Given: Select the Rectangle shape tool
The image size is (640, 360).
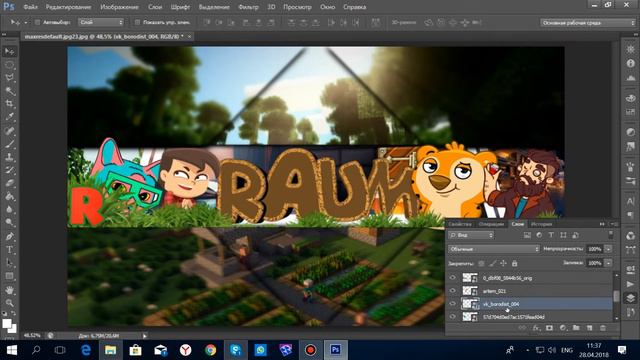Looking at the screenshot, I should (x=9, y=276).
